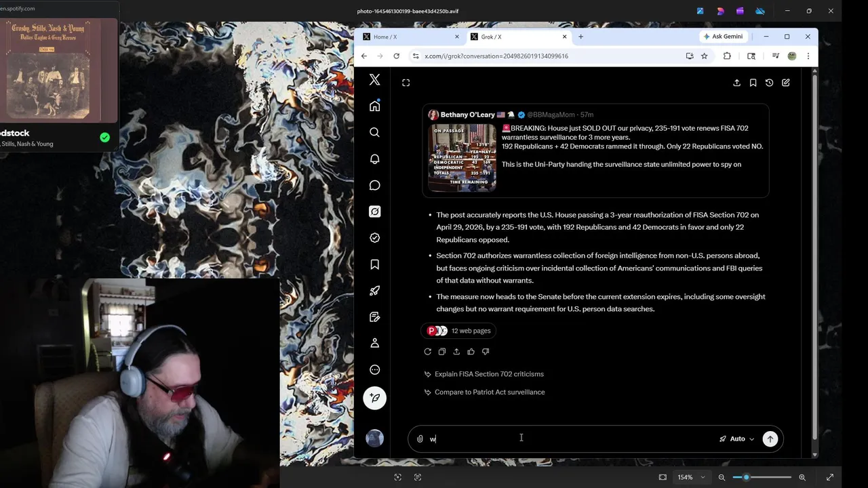The height and width of the screenshot is (488, 868).
Task: Share the Grok response
Action: click(456, 352)
